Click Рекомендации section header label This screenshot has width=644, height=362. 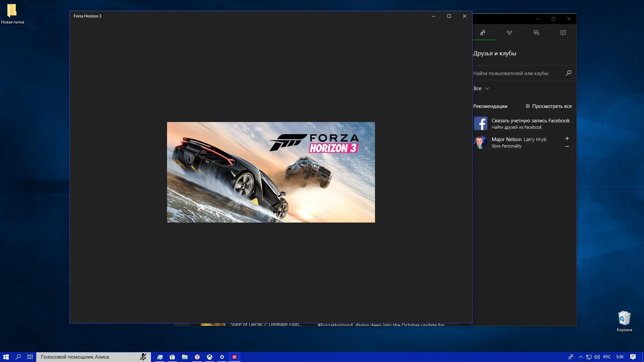pyautogui.click(x=490, y=106)
